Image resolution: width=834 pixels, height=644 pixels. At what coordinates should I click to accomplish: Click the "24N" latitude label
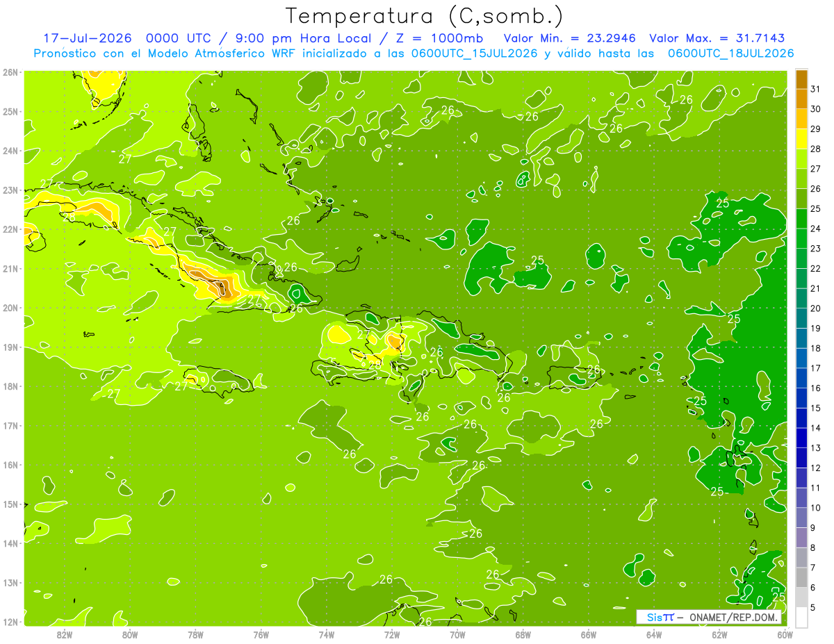point(10,151)
